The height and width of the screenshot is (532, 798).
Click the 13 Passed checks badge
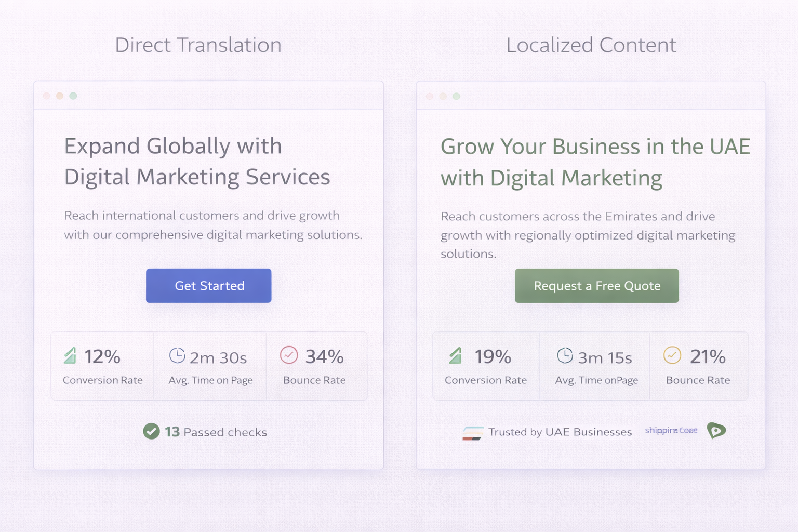click(x=205, y=432)
